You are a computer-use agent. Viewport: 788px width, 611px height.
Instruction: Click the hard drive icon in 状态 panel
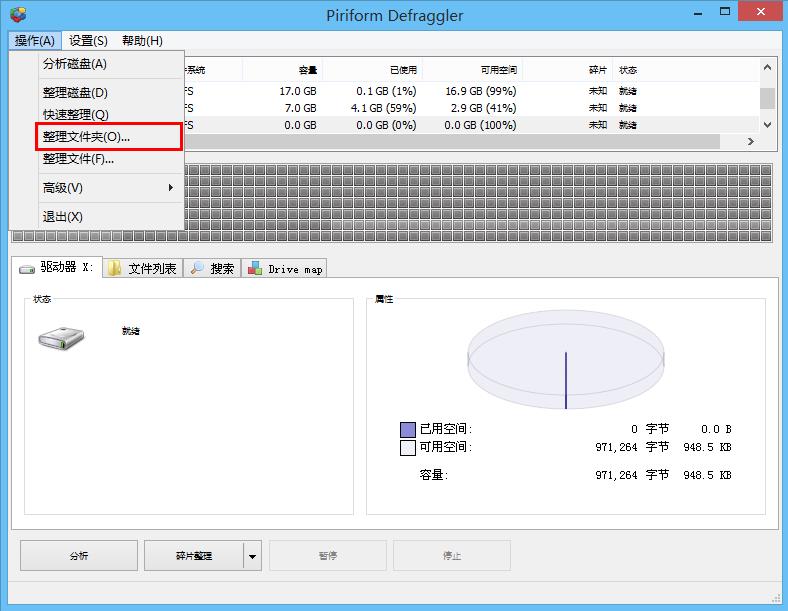click(61, 338)
